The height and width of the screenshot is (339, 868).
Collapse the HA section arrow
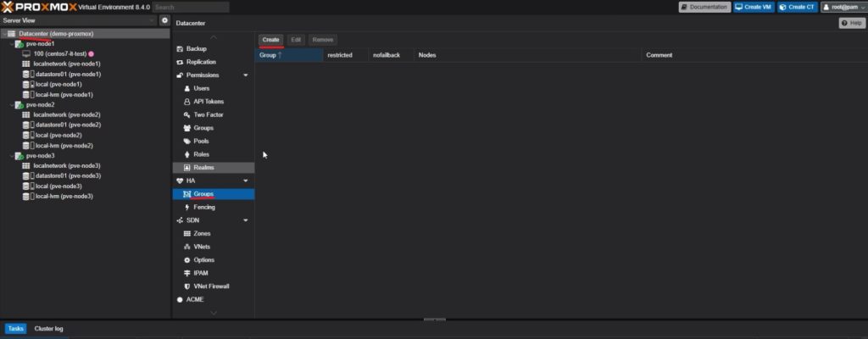[246, 181]
